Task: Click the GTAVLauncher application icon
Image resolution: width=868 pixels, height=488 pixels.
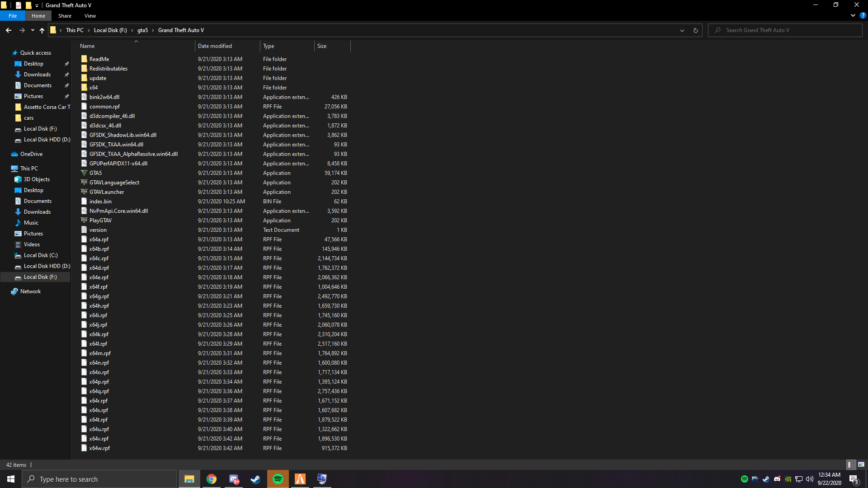Action: coord(84,192)
